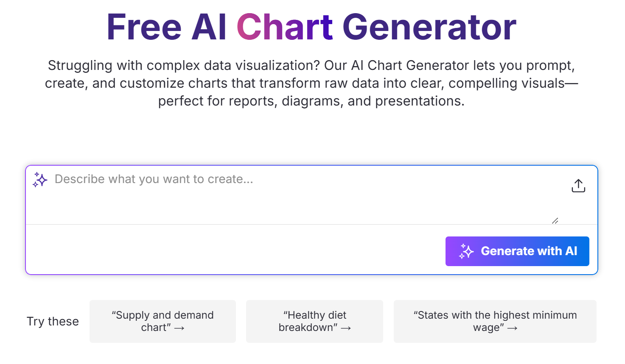The height and width of the screenshot is (364, 625).
Task: Click the gradient word "Chart" in the heading
Action: 284,27
